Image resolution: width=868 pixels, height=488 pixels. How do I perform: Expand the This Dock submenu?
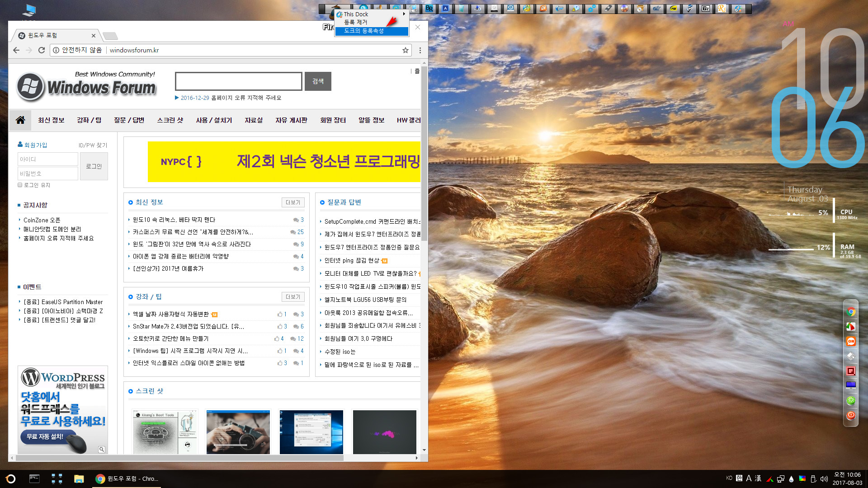[x=372, y=14]
